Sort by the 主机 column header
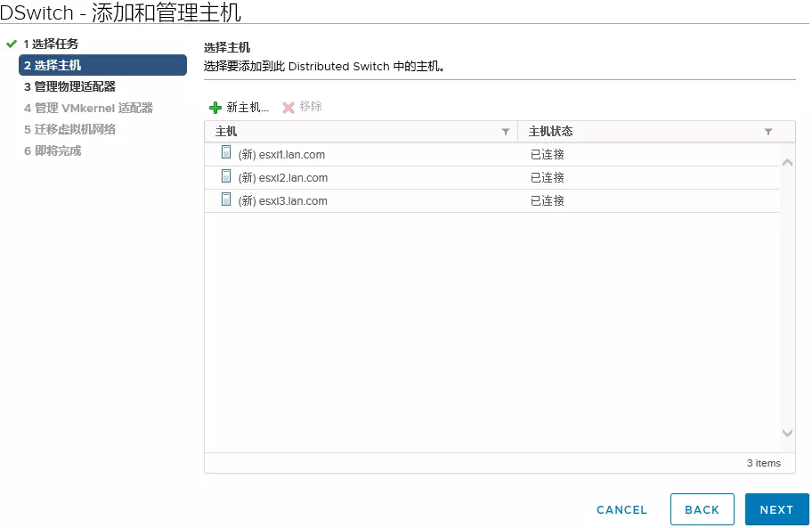Viewport: 812px width, 528px height. click(x=227, y=132)
